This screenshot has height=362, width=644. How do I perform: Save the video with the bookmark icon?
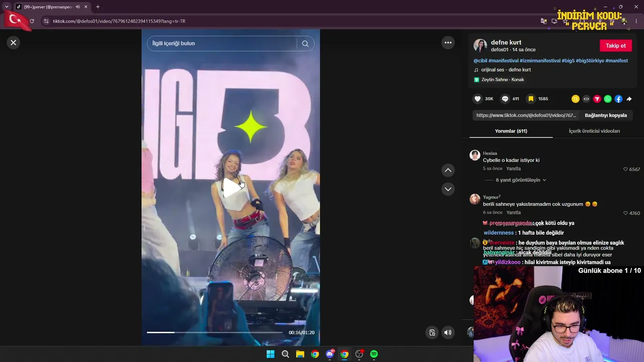click(531, 99)
